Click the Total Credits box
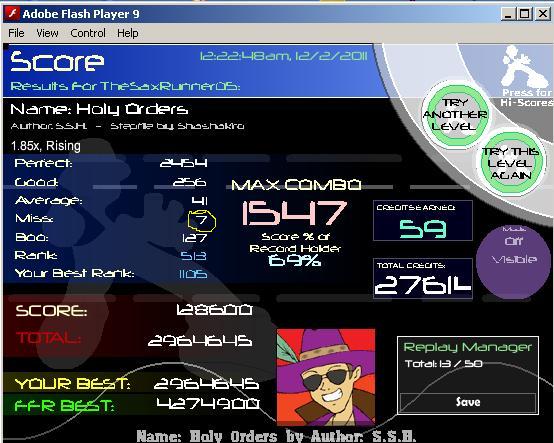The height and width of the screenshot is (443, 554). tap(423, 278)
